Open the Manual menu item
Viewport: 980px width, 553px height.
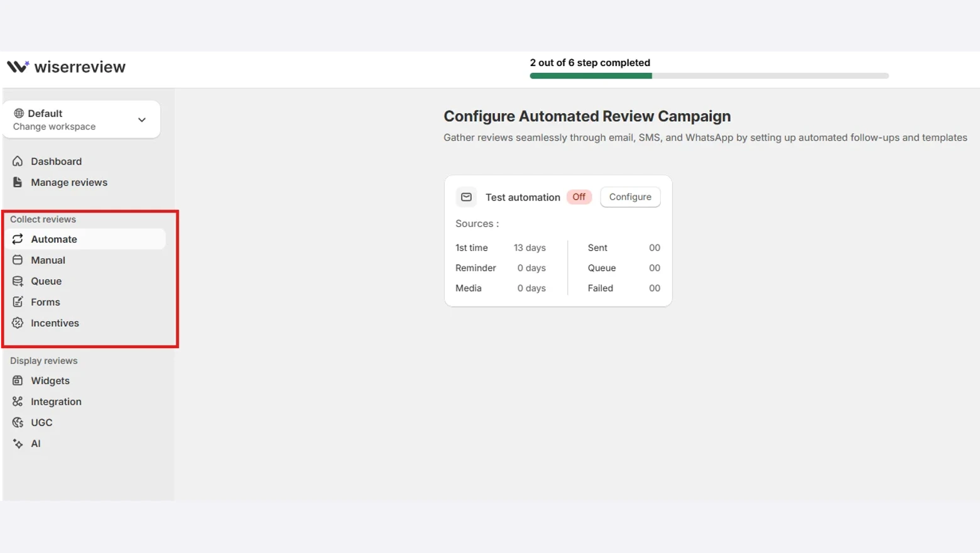click(x=48, y=260)
